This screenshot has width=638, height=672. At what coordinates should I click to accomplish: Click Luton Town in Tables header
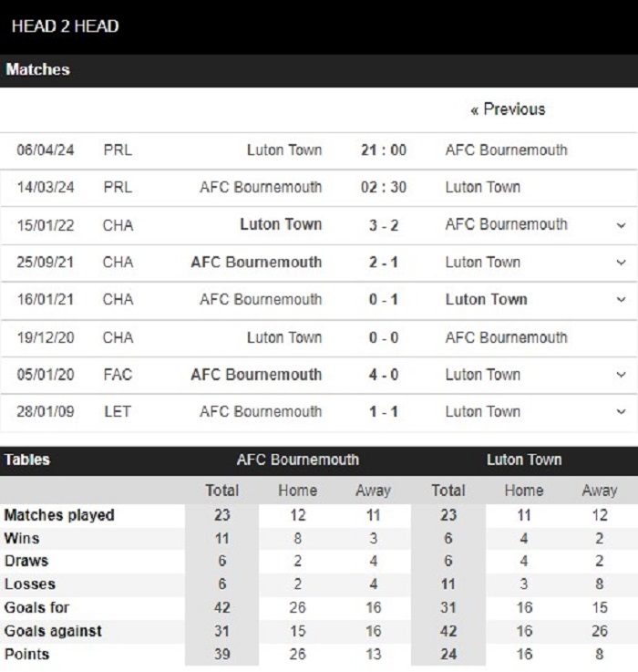(x=524, y=460)
